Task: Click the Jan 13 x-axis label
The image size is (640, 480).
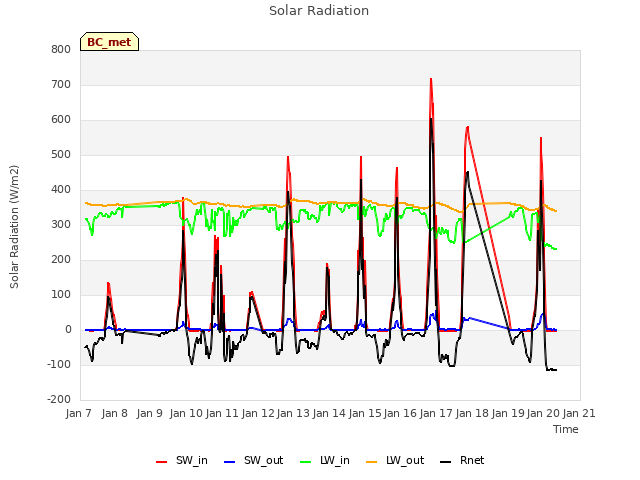Action: (x=293, y=413)
